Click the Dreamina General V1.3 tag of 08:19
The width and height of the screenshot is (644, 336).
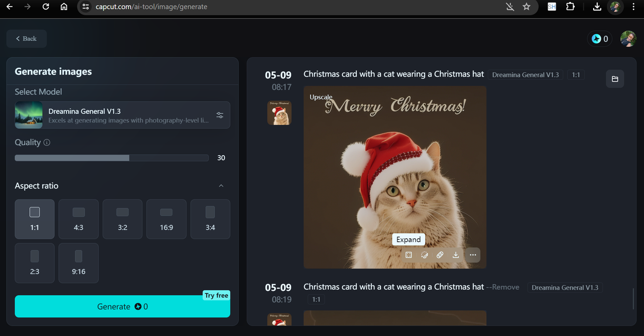[565, 288]
